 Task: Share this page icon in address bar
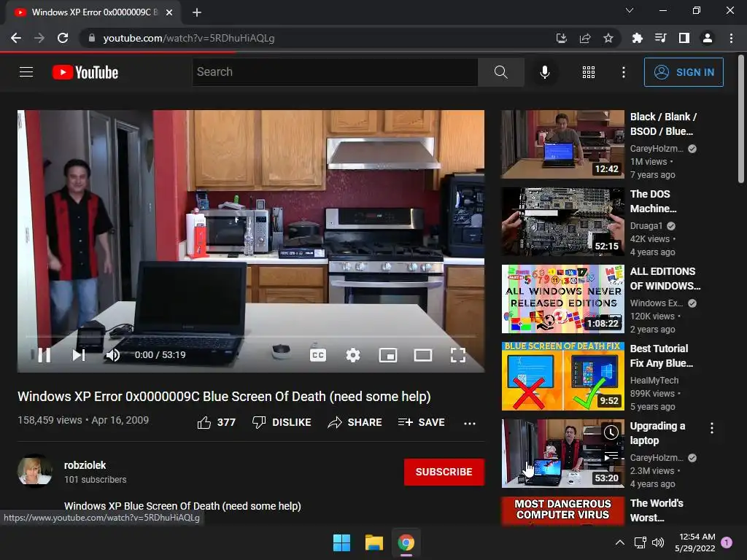point(585,38)
